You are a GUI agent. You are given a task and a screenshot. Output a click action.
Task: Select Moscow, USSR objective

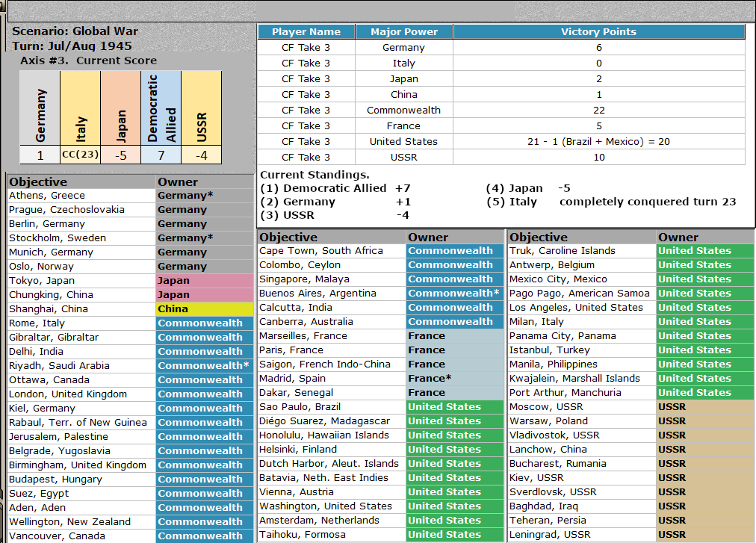(582, 406)
